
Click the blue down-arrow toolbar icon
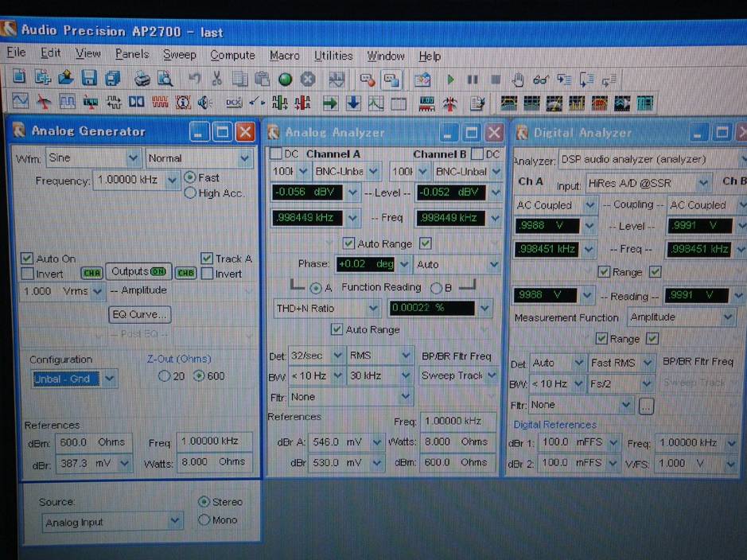point(353,103)
